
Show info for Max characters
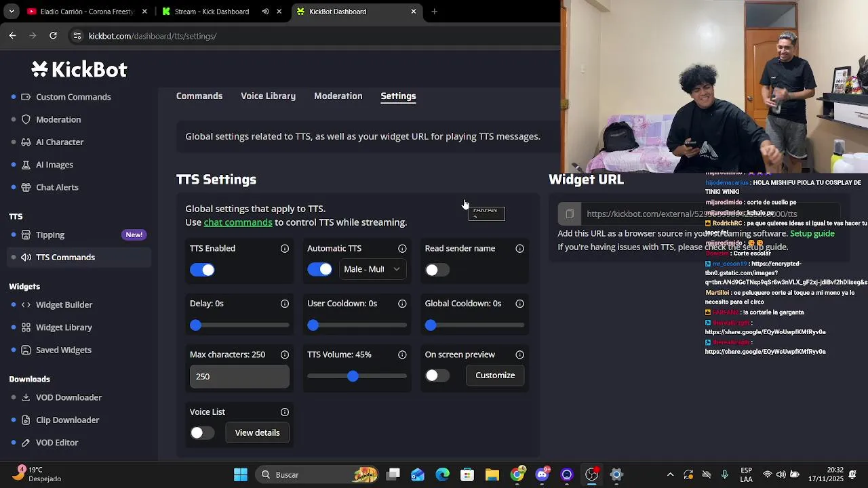[285, 354]
